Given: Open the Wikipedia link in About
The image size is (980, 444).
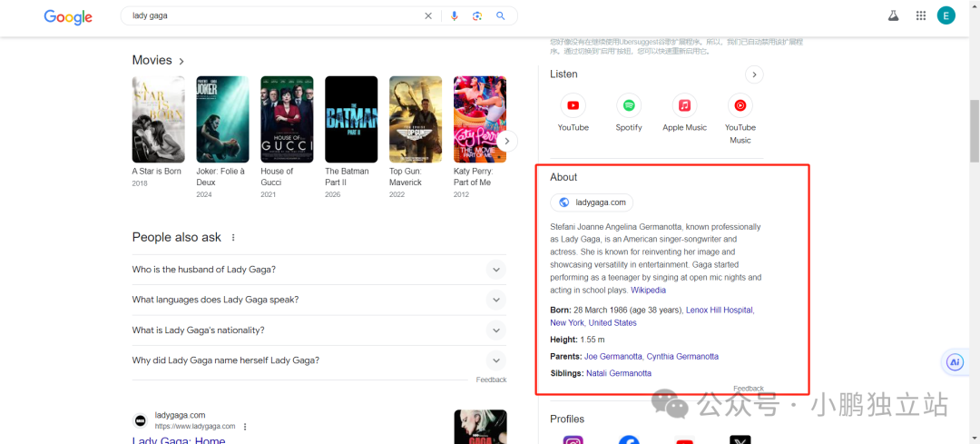Looking at the screenshot, I should [648, 291].
